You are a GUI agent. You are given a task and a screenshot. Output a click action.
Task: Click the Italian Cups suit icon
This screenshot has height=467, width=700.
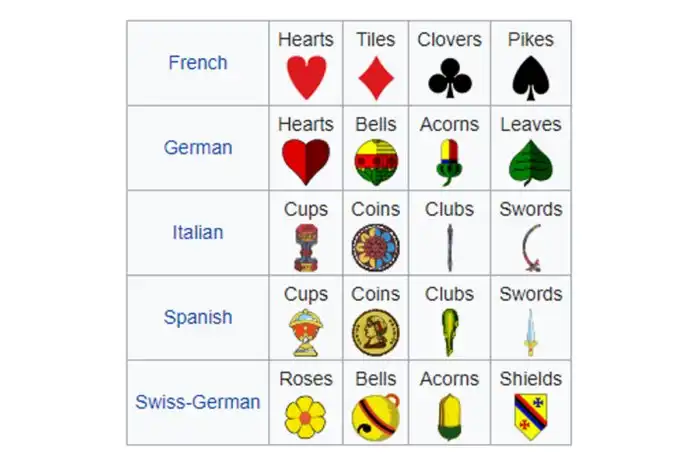pyautogui.click(x=306, y=247)
